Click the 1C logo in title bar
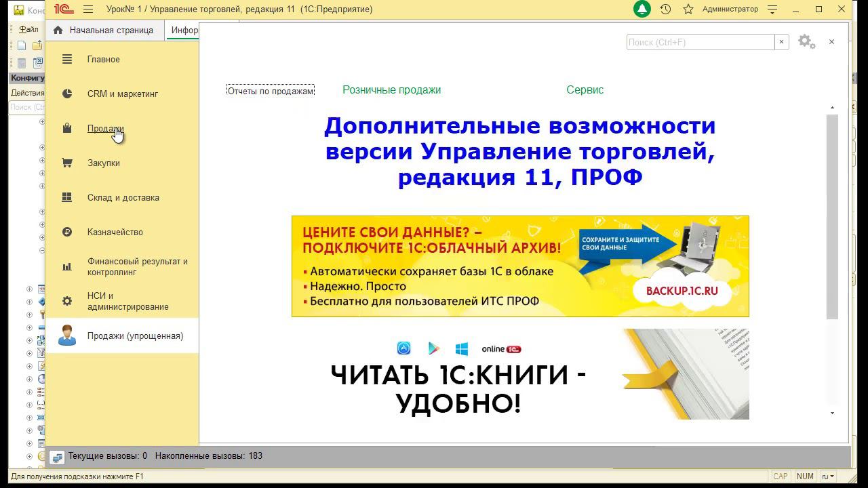The image size is (868, 488). [65, 9]
